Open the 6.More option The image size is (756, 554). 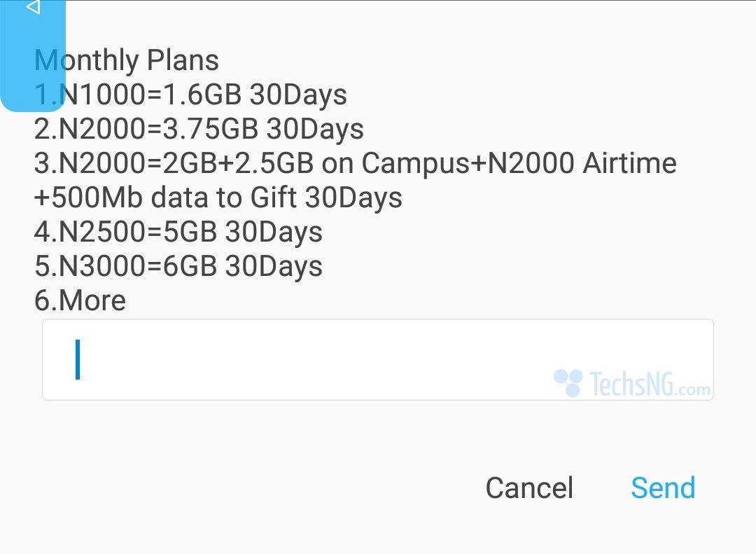(x=80, y=300)
